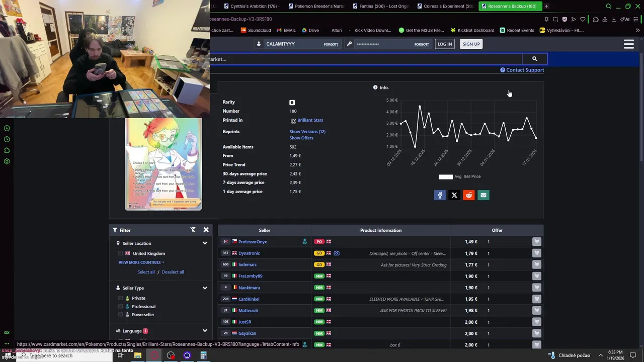Click the search magnifier button

click(x=534, y=59)
